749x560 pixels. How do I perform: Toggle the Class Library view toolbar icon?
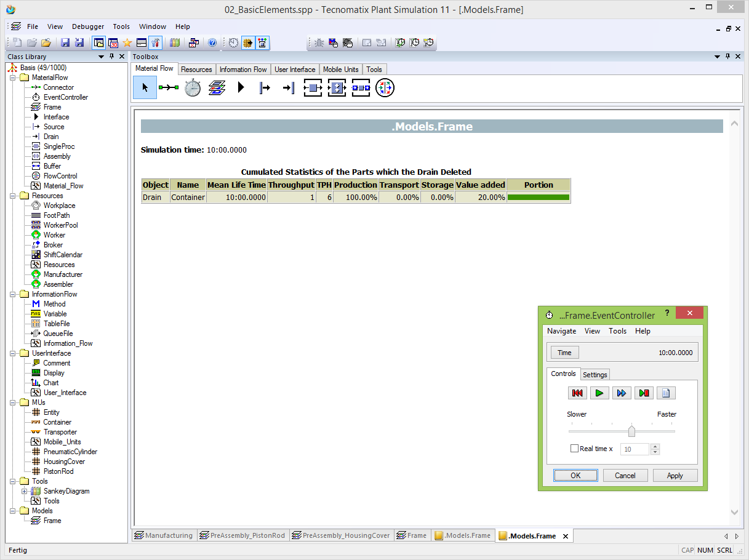[98, 42]
